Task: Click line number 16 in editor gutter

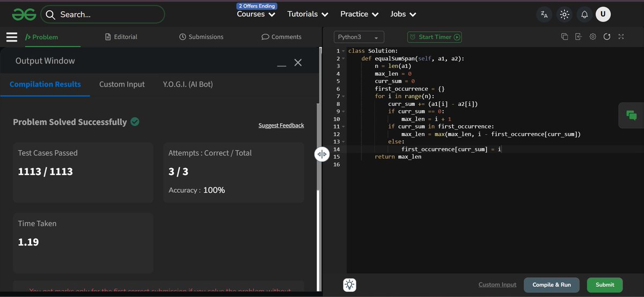Action: point(336,164)
